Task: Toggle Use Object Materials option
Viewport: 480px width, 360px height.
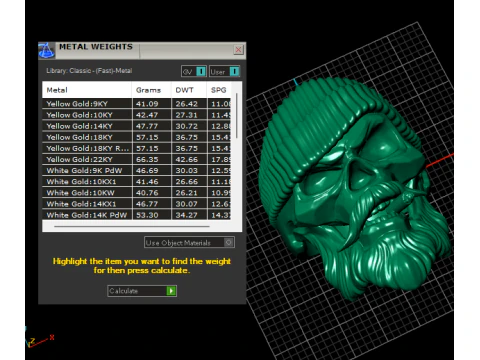Action: point(189,242)
